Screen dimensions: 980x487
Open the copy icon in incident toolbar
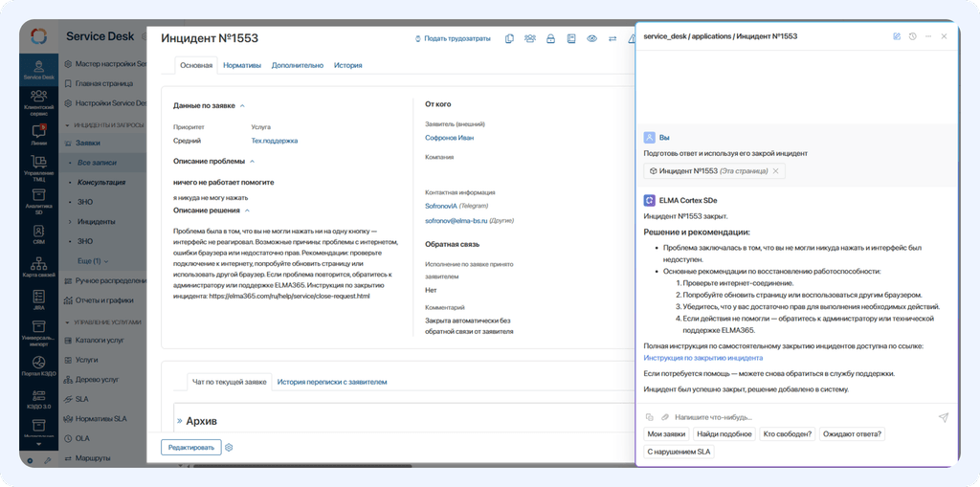509,39
